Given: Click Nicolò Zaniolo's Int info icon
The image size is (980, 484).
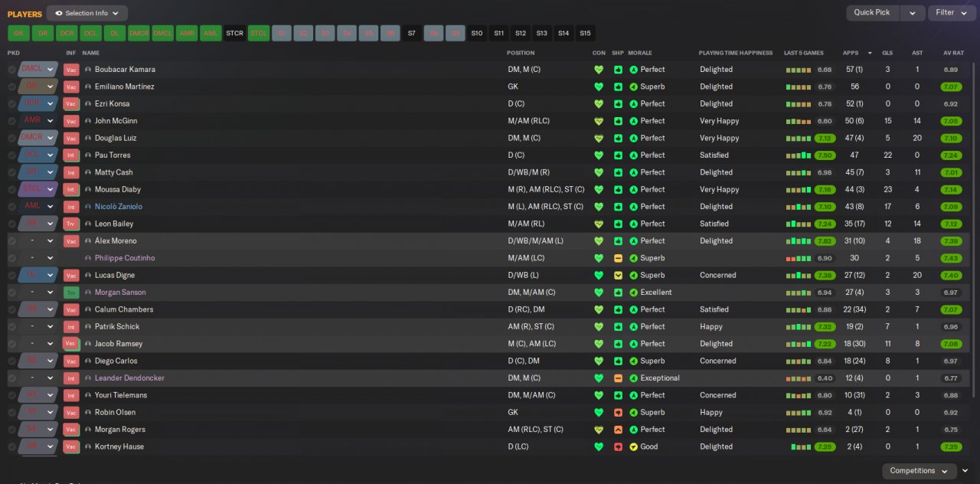Looking at the screenshot, I should (x=71, y=207).
